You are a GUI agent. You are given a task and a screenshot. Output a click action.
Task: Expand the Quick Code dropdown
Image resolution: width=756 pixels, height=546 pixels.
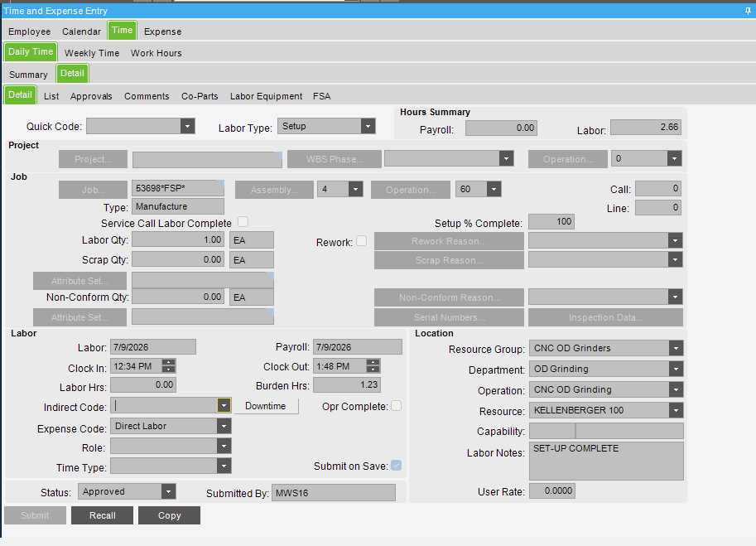pos(188,127)
